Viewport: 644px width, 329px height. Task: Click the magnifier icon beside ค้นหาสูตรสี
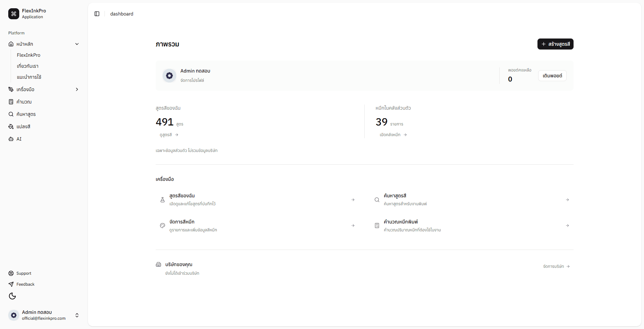[377, 200]
